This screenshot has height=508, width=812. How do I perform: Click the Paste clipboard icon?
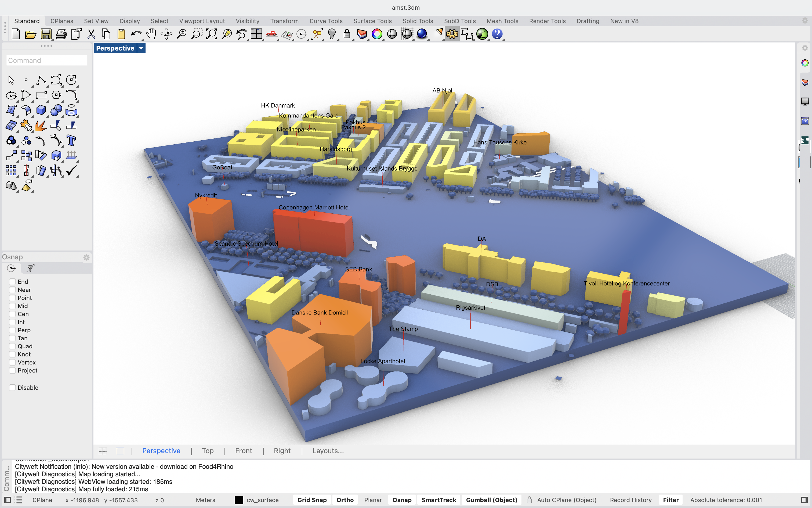(121, 34)
